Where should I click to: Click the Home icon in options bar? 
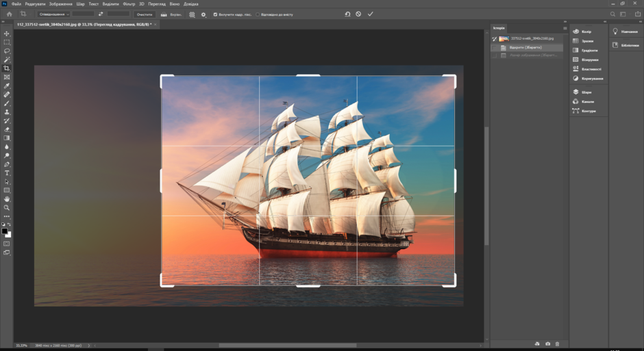point(9,14)
